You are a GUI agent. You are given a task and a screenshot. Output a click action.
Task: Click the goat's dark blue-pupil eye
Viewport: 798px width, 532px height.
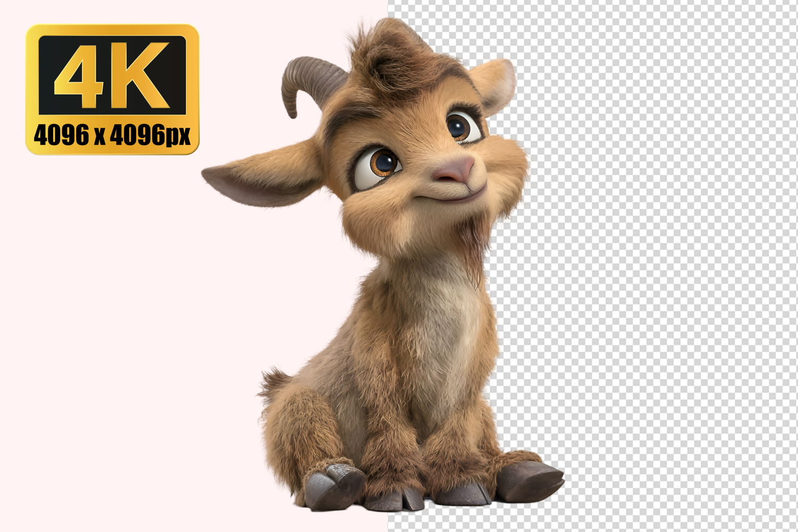462,126
